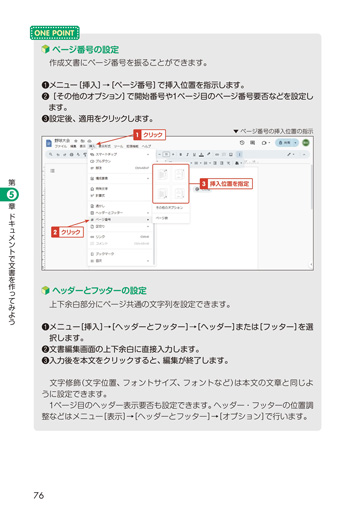
Task: Expand the ヘッダーとフッター submenu entry
Action: tap(120, 213)
